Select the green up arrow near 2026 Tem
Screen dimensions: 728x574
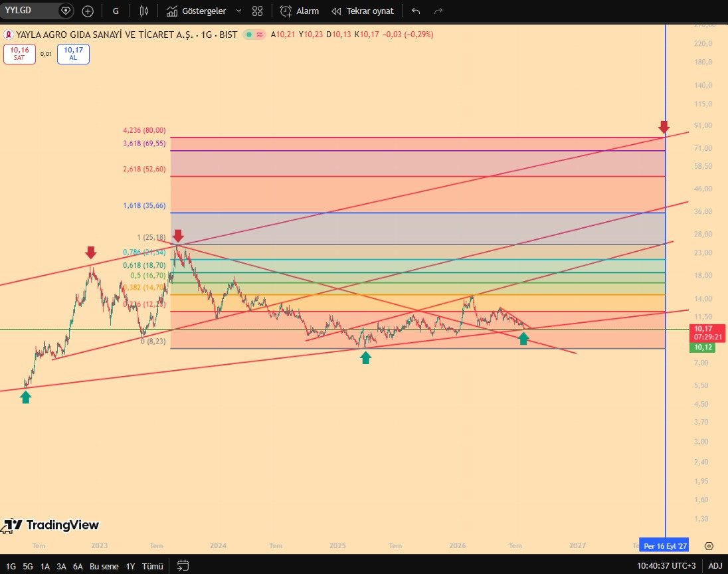click(x=523, y=339)
